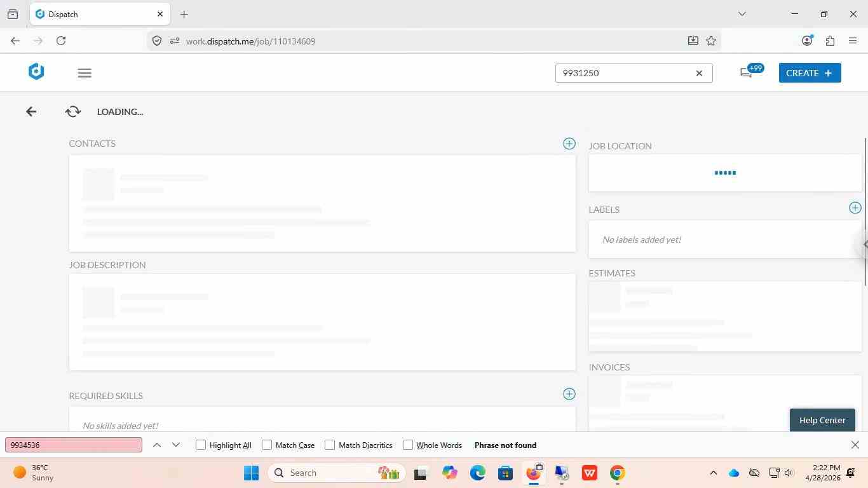Open the browser tab list dropdown arrow
Image resolution: width=868 pixels, height=488 pixels.
[742, 14]
